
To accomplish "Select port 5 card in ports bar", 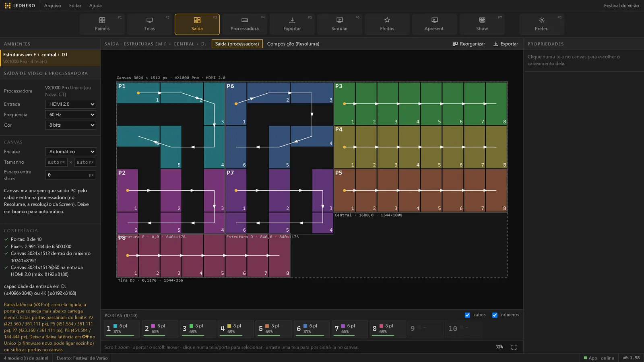I will 274,329.
